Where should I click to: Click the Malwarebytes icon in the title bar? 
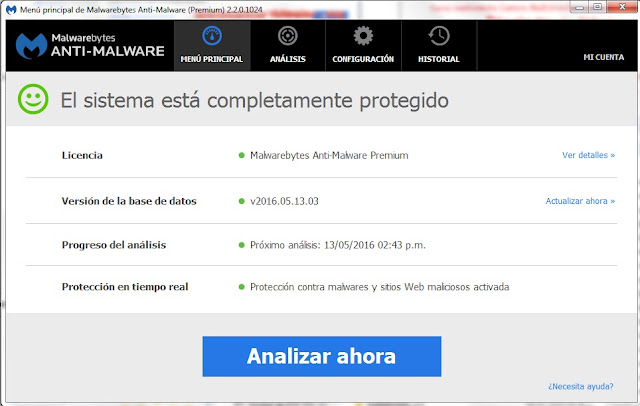(x=11, y=9)
